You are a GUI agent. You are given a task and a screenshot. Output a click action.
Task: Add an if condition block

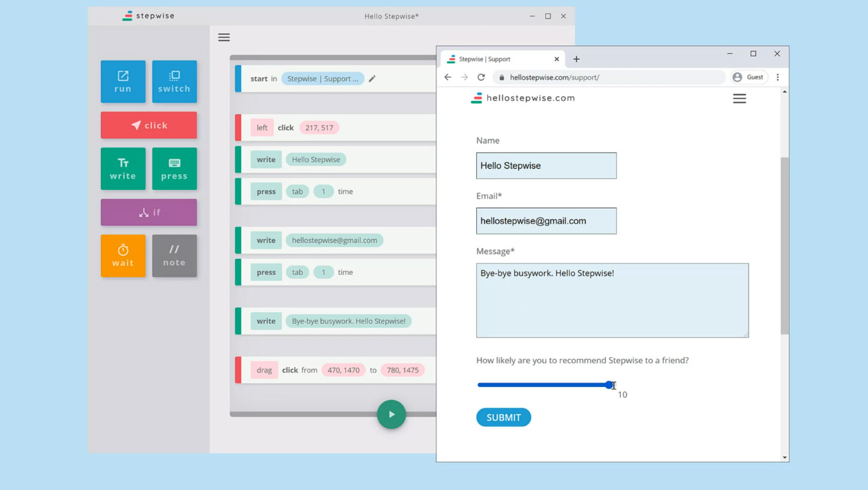pos(149,212)
